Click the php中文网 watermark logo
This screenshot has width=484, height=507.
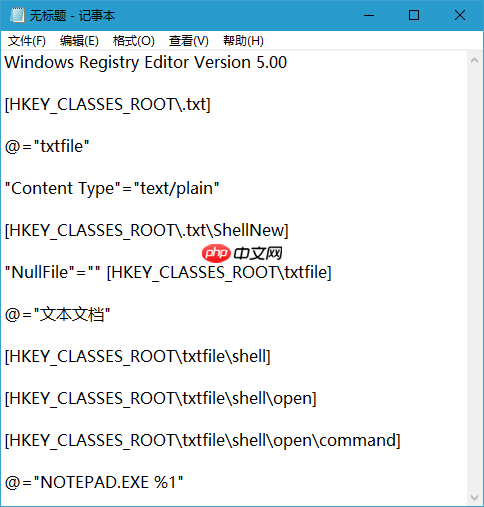tap(242, 253)
